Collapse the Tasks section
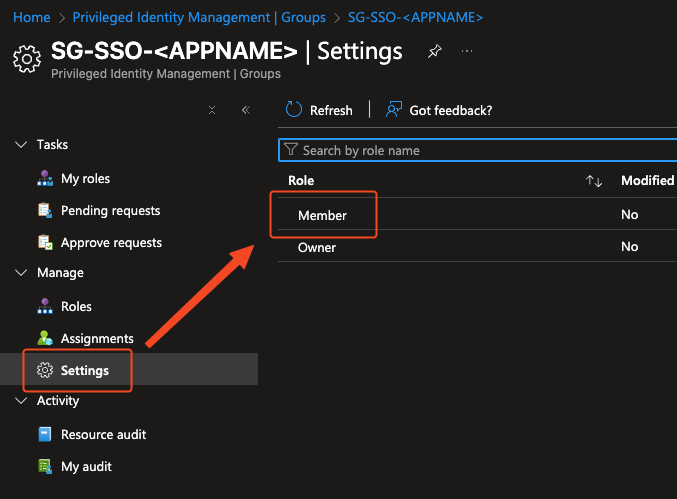Viewport: 677px width, 499px height. coord(21,145)
